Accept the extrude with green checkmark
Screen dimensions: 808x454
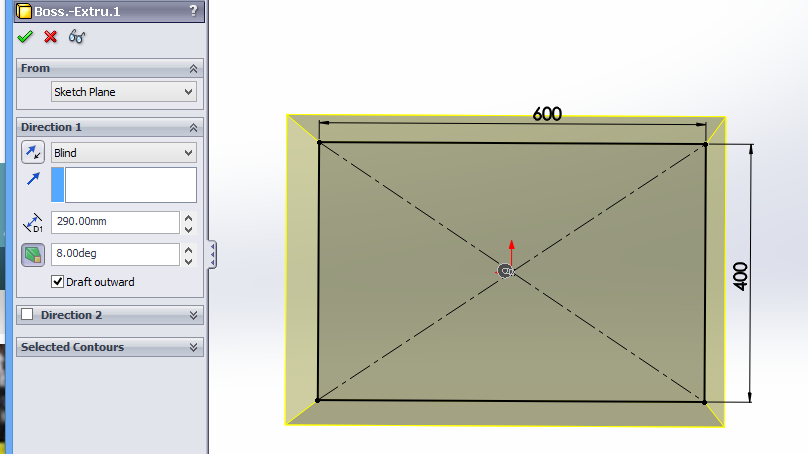tap(25, 37)
